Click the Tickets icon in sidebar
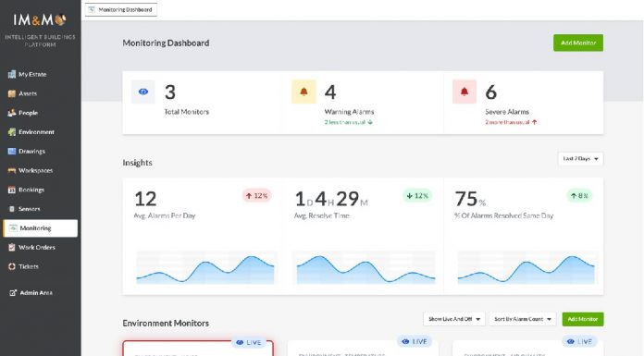The width and height of the screenshot is (644, 356). [12, 266]
